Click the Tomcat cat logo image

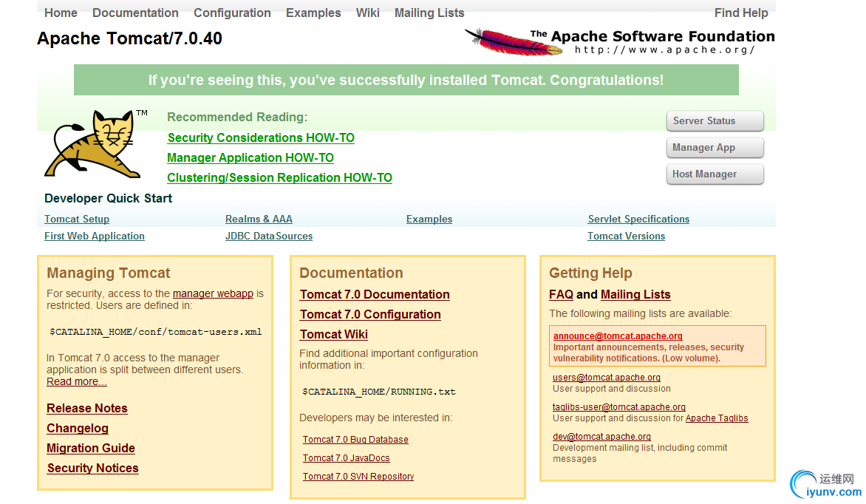click(97, 143)
